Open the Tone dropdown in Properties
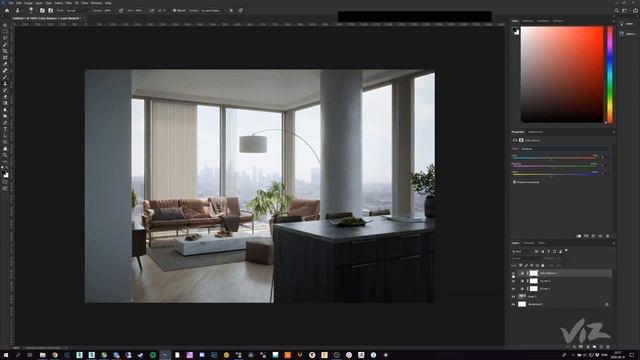 (x=566, y=149)
